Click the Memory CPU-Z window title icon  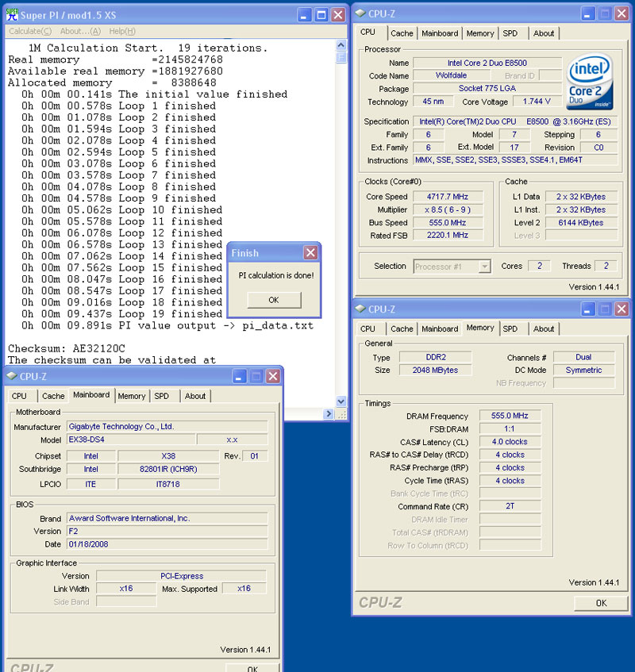point(360,309)
